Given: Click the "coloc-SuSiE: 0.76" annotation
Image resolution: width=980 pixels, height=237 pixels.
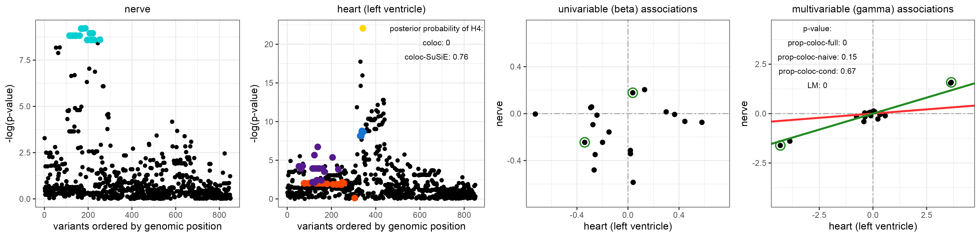Looking at the screenshot, I should tap(436, 57).
